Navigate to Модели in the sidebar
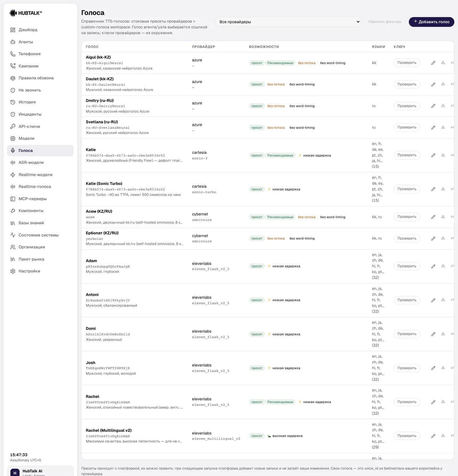 [40, 138]
